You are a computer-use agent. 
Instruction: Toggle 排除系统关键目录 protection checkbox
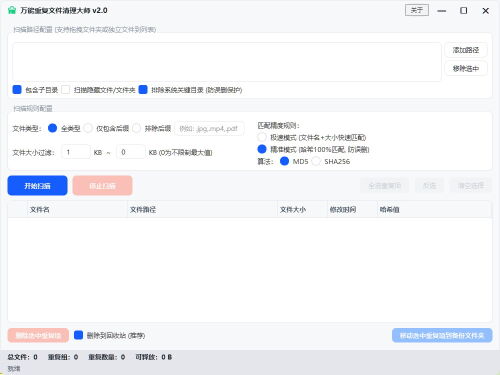143,90
